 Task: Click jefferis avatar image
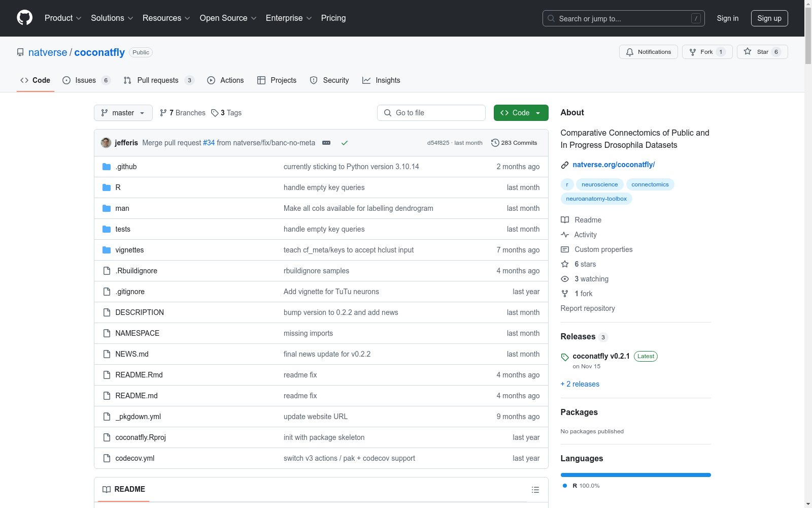(x=106, y=143)
